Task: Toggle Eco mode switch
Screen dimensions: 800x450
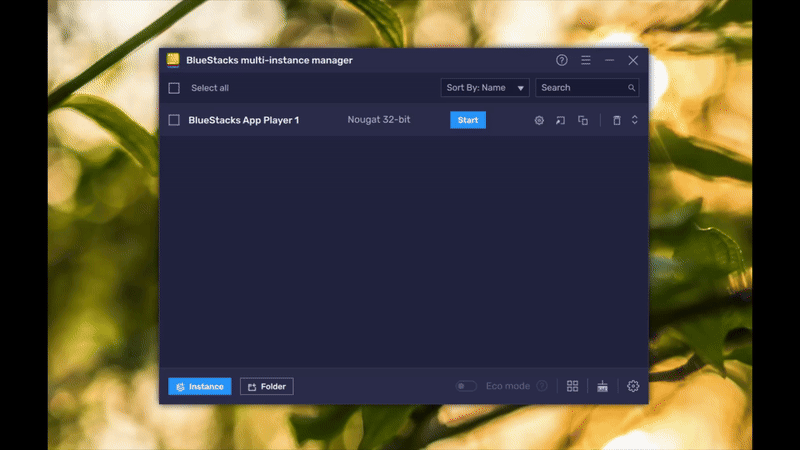Action: (466, 386)
